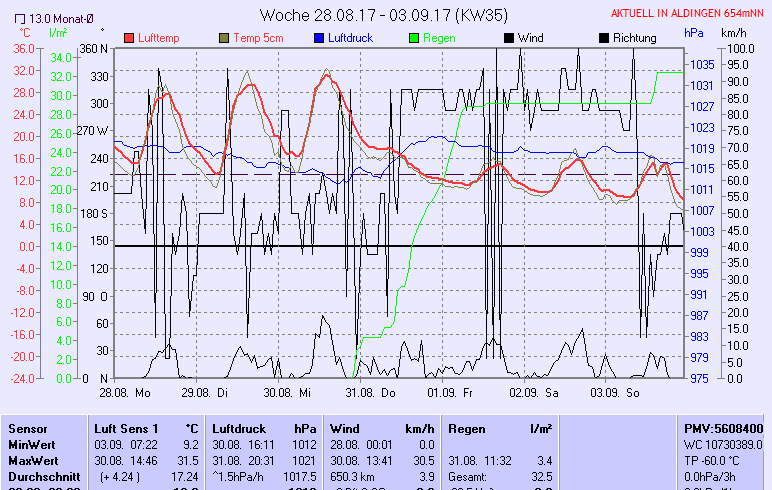Click the blue Luftdruck legend square
Viewport: 772px width, 490px height.
318,38
